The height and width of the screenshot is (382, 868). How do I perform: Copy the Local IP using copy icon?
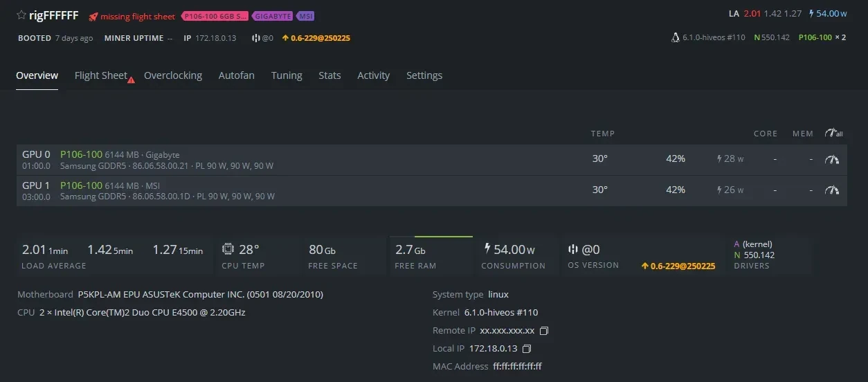(527, 349)
